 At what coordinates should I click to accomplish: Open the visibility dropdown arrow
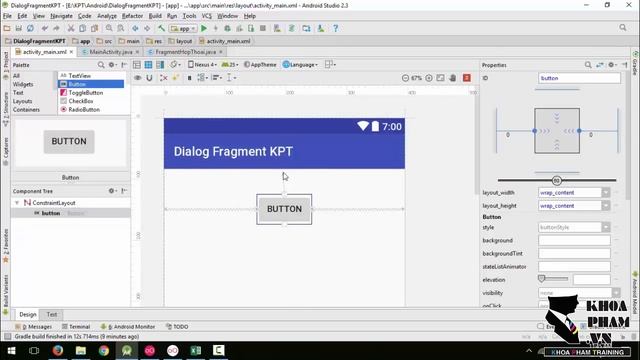pos(616,293)
